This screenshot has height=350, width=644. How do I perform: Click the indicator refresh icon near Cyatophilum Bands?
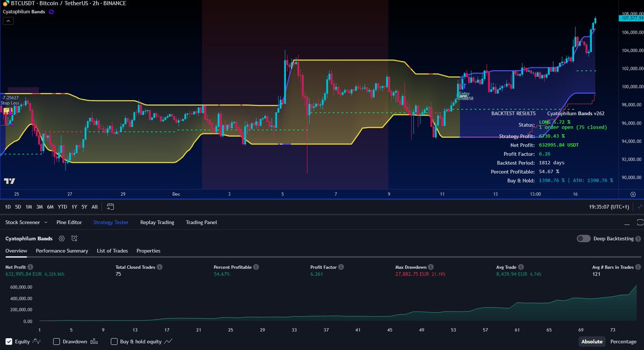click(50, 11)
